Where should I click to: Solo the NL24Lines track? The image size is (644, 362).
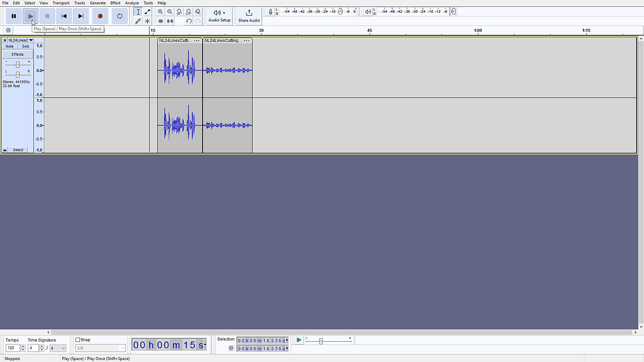25,47
